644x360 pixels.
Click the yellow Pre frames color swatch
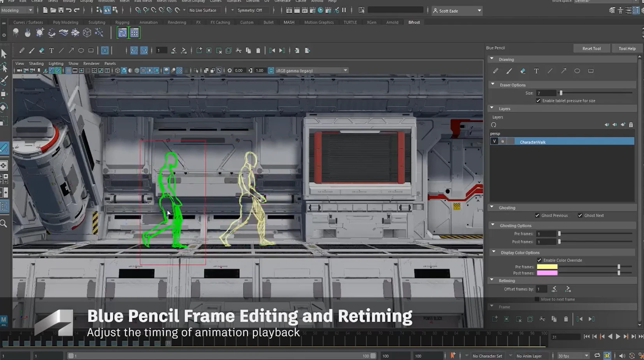pos(547,267)
